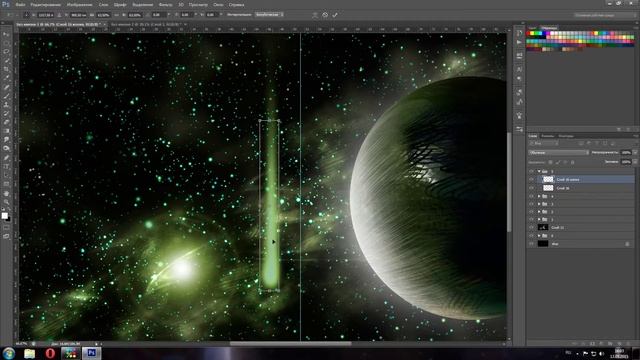Screen dimensions: 640x360
Task: Expand layer group 4
Action: tap(539, 196)
